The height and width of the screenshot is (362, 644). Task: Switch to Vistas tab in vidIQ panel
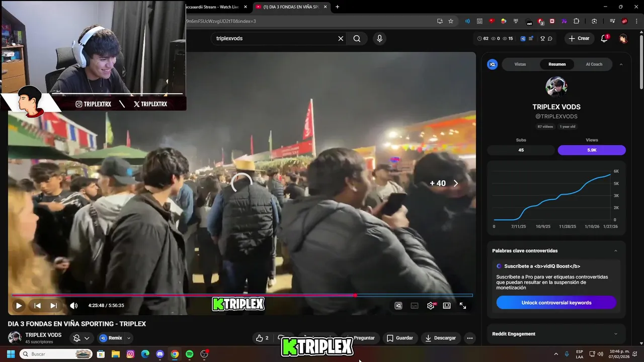tap(520, 64)
